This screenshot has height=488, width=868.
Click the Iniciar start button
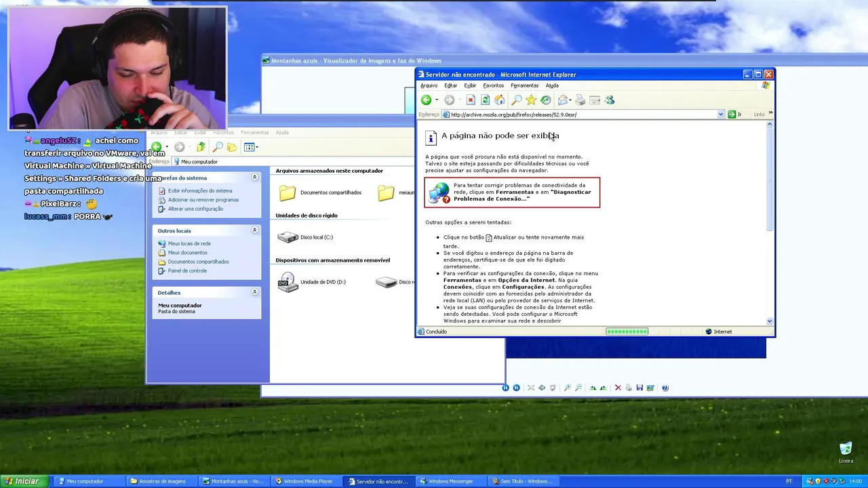24,481
